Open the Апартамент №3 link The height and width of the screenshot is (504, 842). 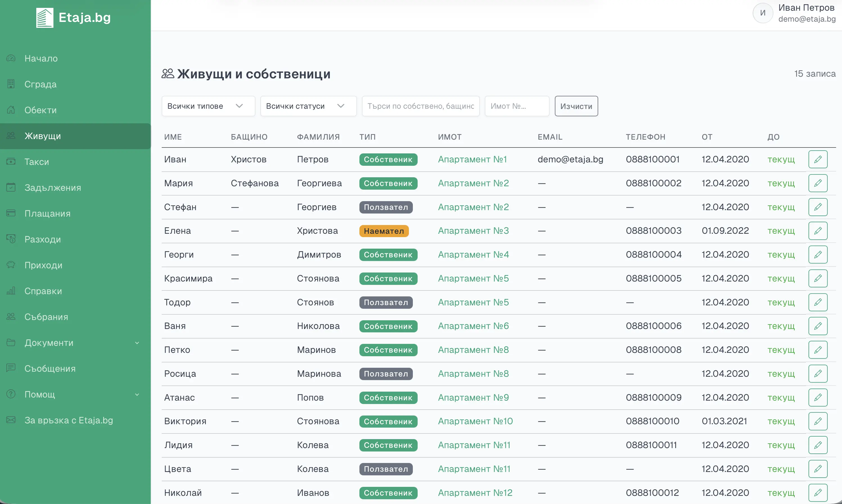[473, 231]
